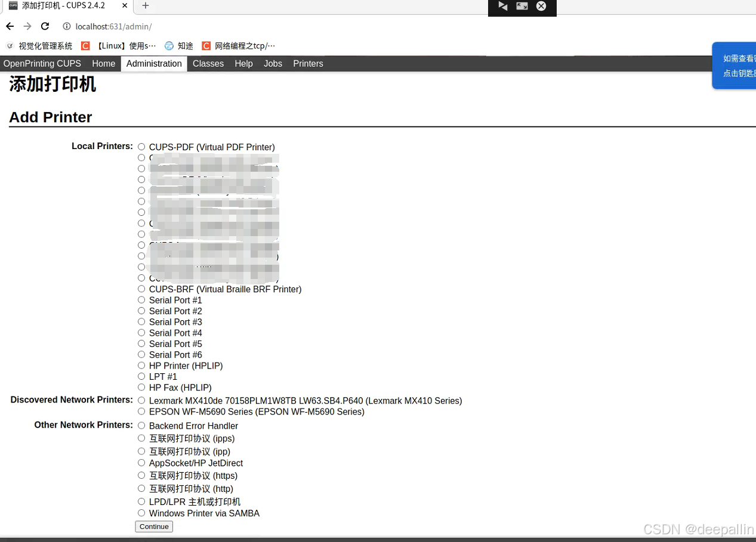756x542 pixels.
Task: Click the 添加打印机 - CUPS 2.4.2 browser tab
Action: pyautogui.click(x=66, y=6)
